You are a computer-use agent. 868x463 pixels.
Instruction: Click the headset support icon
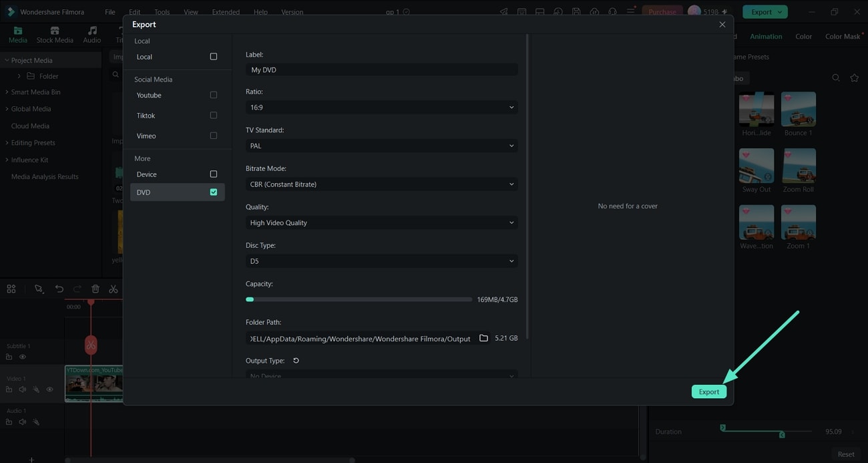[x=612, y=12]
